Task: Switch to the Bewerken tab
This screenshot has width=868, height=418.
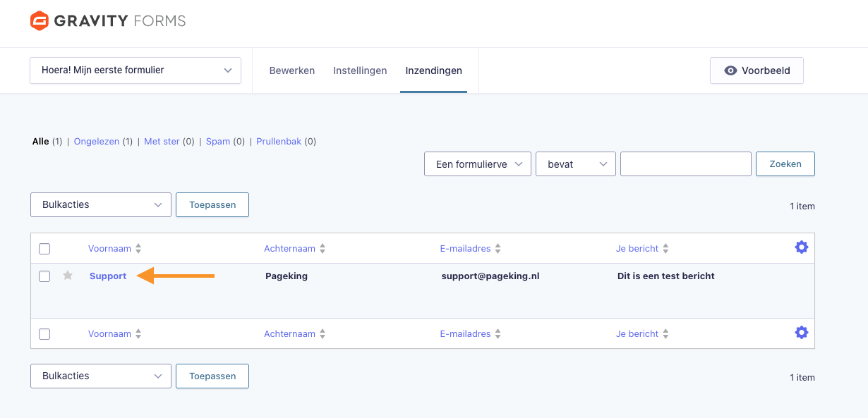Action: pos(292,70)
